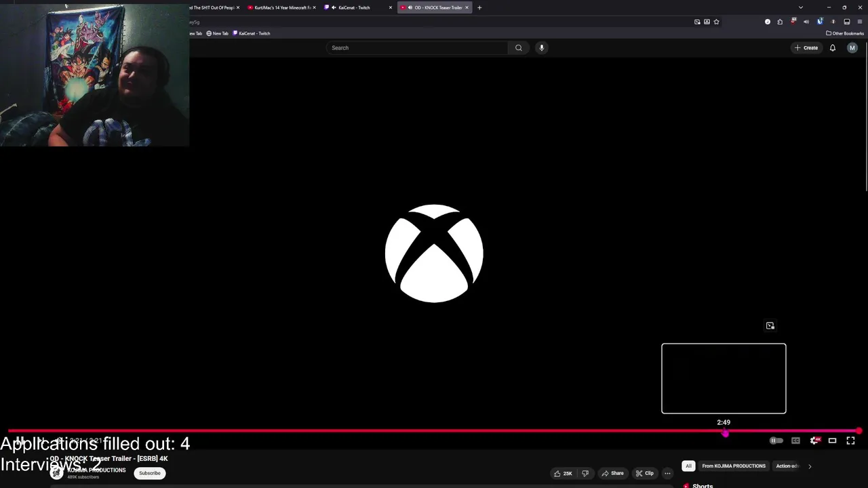Click the round white clock extension icon
The image size is (868, 488).
coord(768,22)
